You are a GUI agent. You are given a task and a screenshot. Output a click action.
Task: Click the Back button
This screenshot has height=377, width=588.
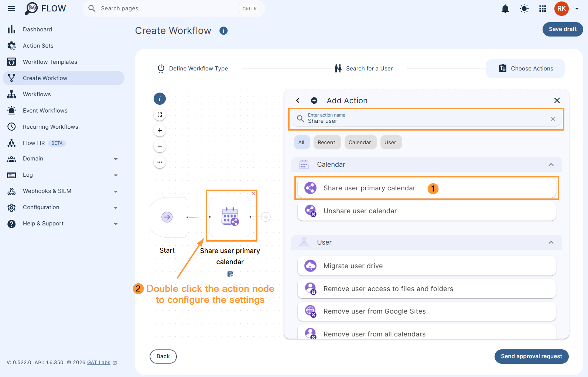click(x=163, y=356)
